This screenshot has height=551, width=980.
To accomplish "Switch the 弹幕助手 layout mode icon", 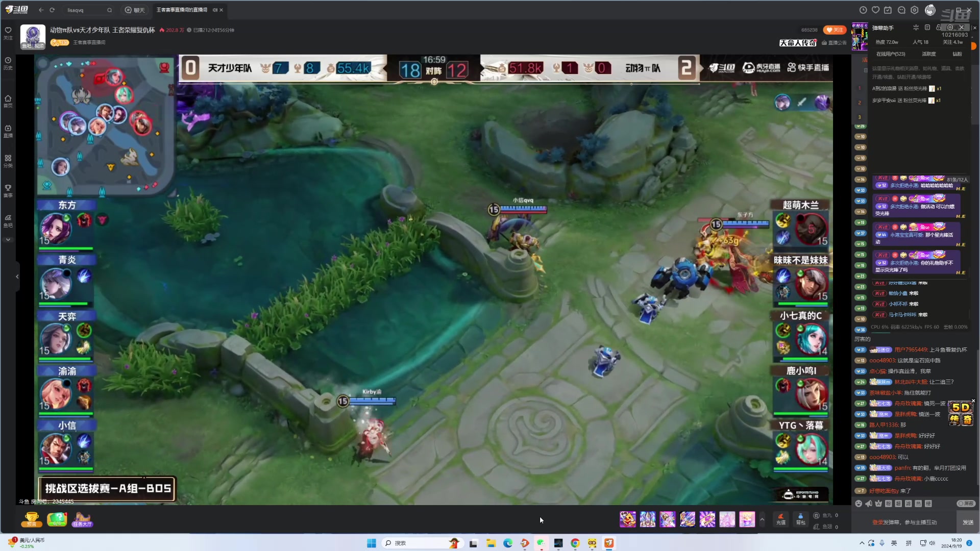I will click(927, 28).
